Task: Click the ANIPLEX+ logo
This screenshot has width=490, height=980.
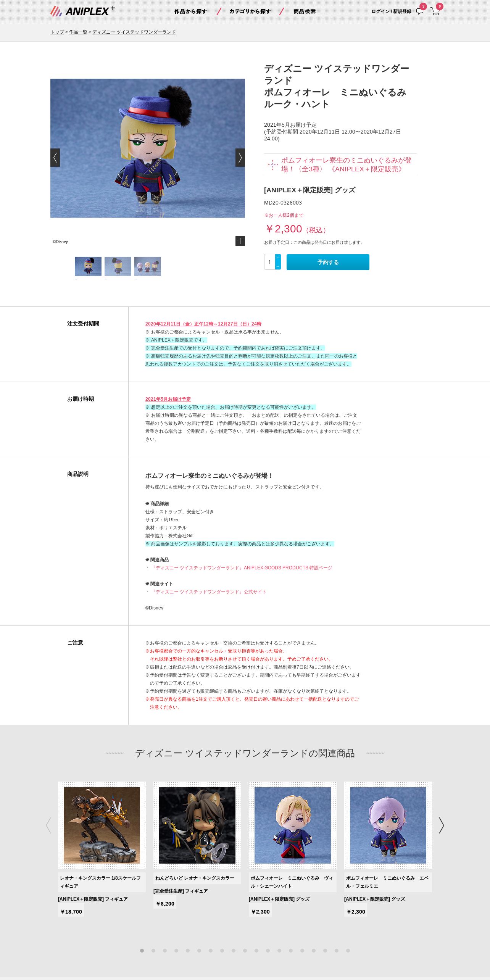Action: pos(82,11)
